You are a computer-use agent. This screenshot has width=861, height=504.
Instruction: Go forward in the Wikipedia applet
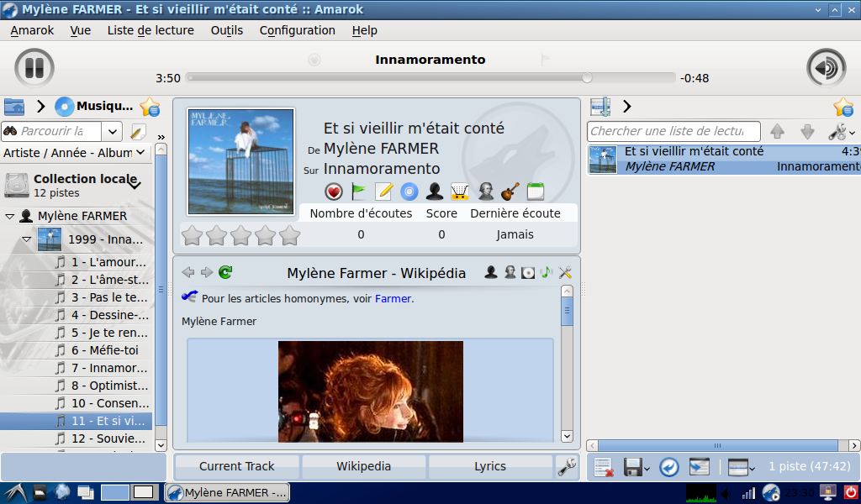(207, 272)
